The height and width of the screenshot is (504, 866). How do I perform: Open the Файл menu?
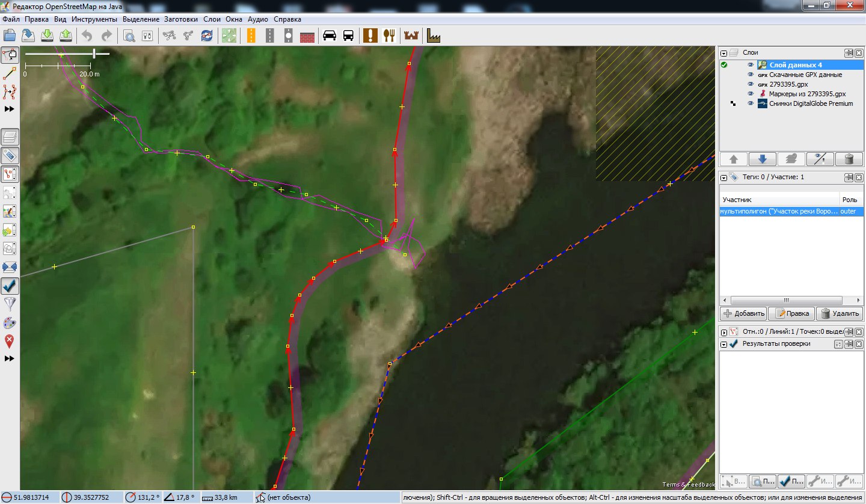coord(11,19)
